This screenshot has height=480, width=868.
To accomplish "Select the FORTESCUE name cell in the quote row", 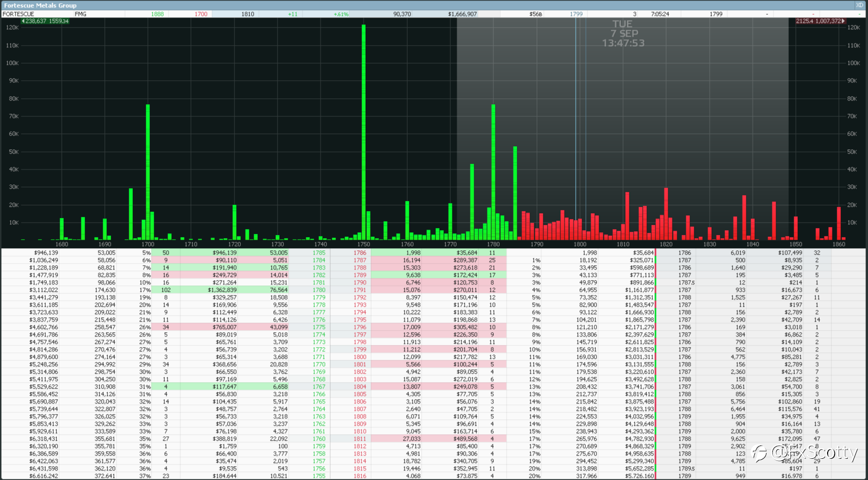I will click(x=19, y=14).
